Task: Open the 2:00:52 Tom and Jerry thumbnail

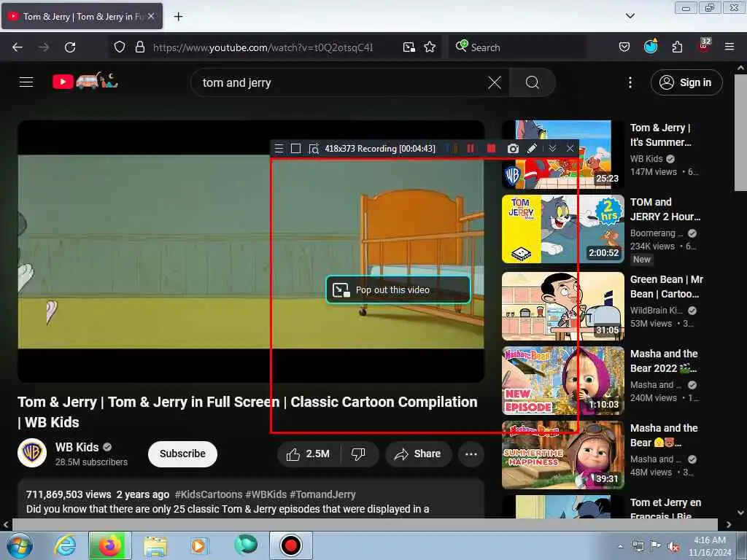Action: pyautogui.click(x=562, y=228)
